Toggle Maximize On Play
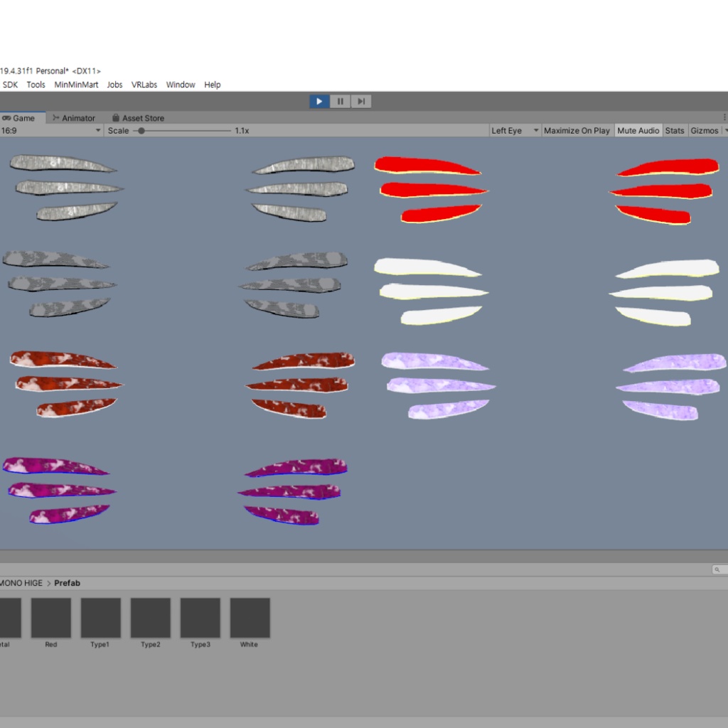 click(x=577, y=131)
